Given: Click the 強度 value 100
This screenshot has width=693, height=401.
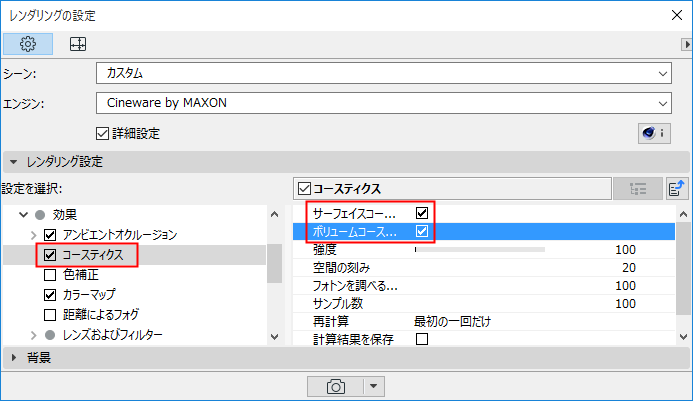Looking at the screenshot, I should click(625, 250).
